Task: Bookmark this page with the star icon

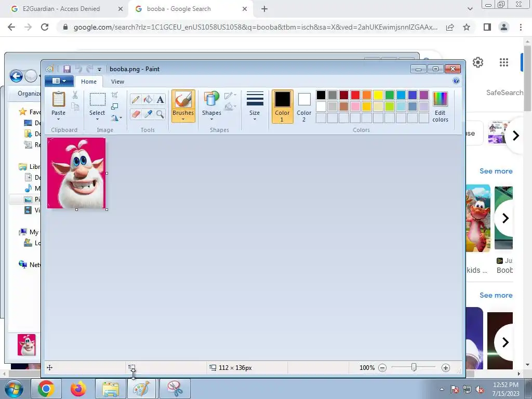Action: [x=467, y=27]
